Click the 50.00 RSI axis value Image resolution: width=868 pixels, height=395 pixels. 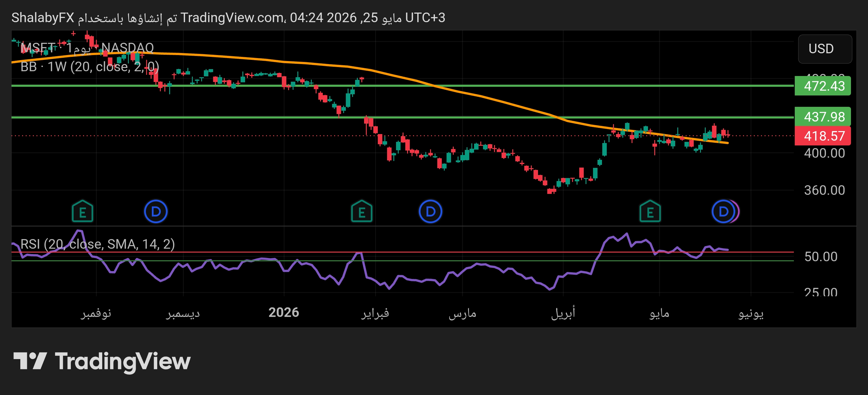coord(821,257)
